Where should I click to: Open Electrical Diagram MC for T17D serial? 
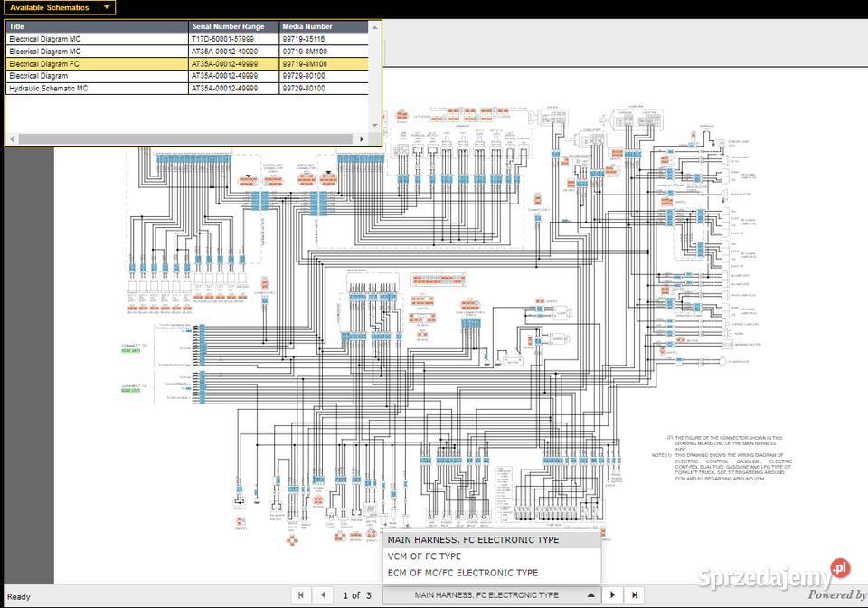(x=45, y=40)
